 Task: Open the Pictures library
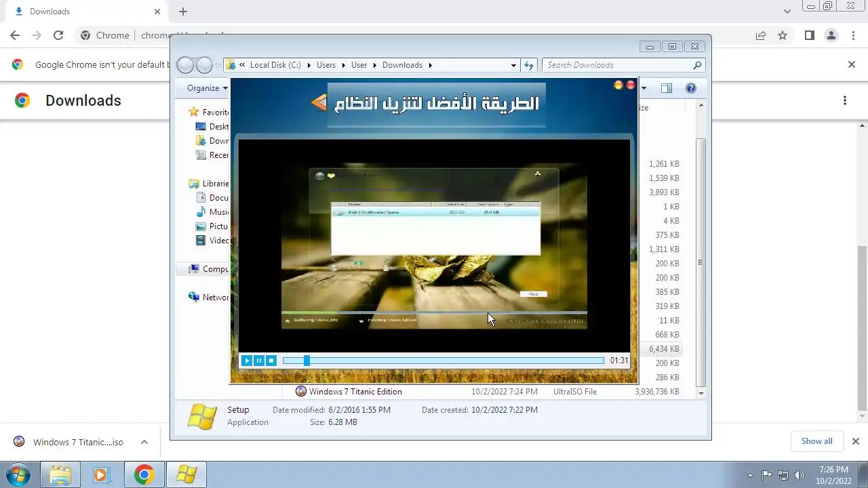[212, 226]
